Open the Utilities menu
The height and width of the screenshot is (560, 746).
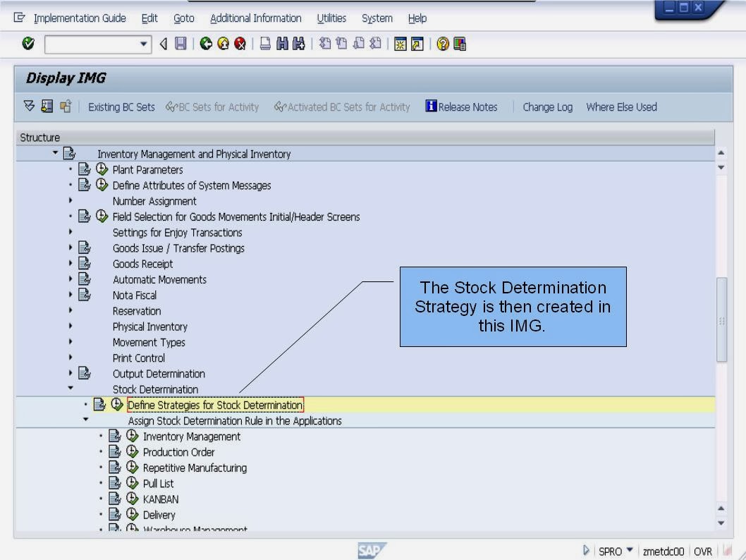(331, 18)
